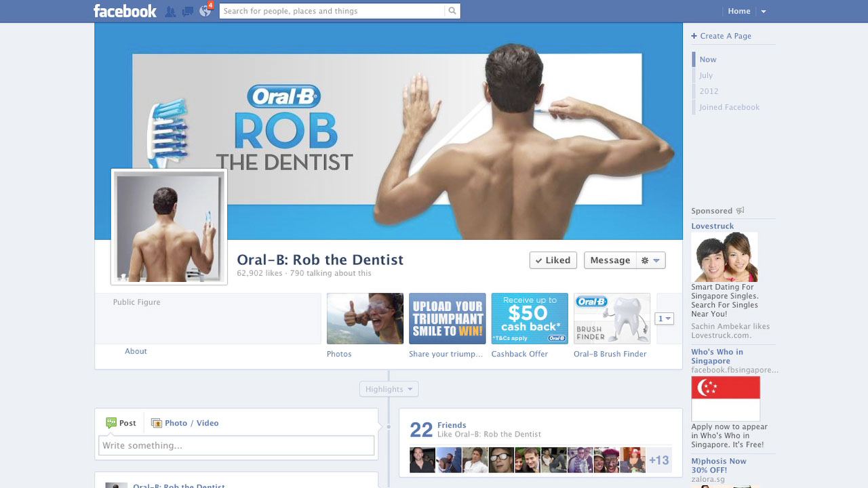Open the $50 cash back app tile
This screenshot has width=868, height=488.
tap(530, 319)
